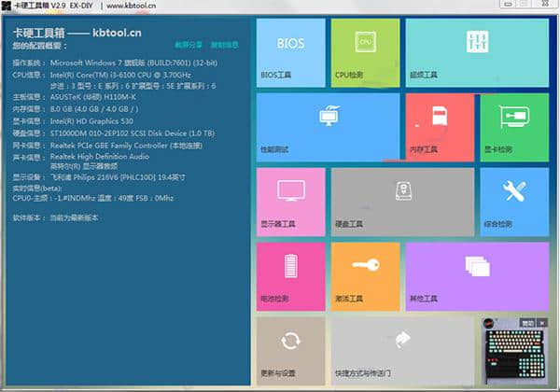The height and width of the screenshot is (392, 560).
Task: Open 超频工具 overclocking sliders tile
Action: click(477, 52)
